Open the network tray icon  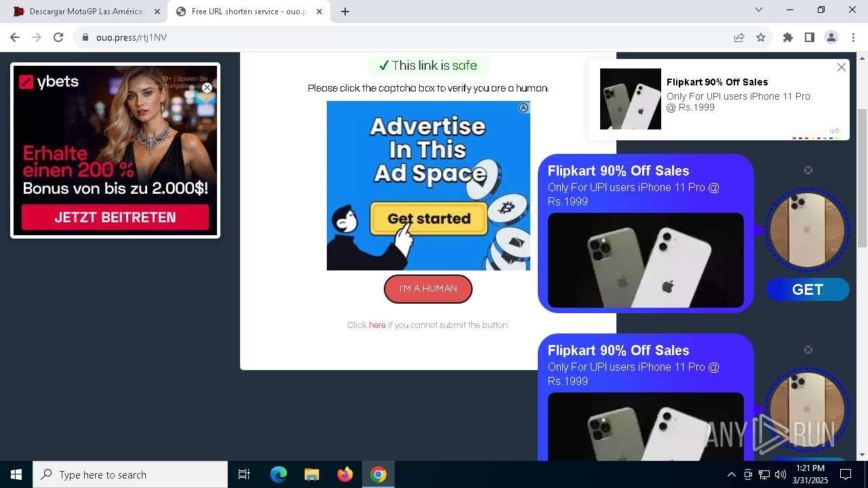[764, 474]
